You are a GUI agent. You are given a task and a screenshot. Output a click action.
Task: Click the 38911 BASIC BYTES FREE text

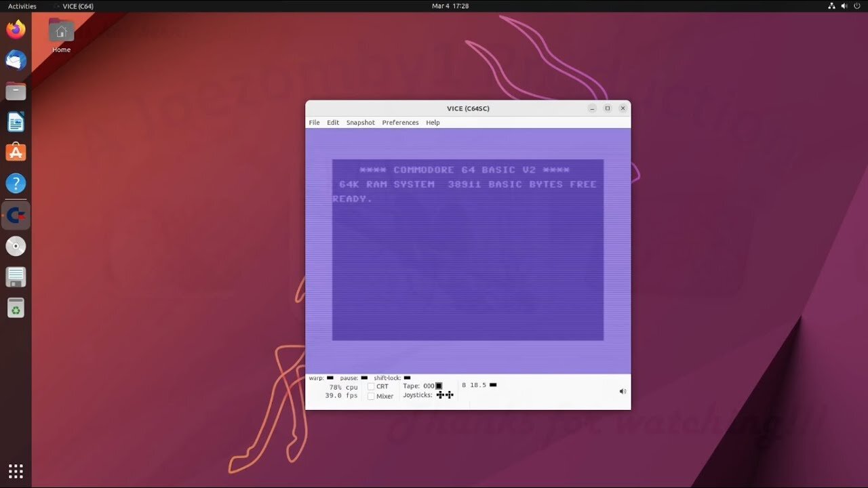pos(522,184)
